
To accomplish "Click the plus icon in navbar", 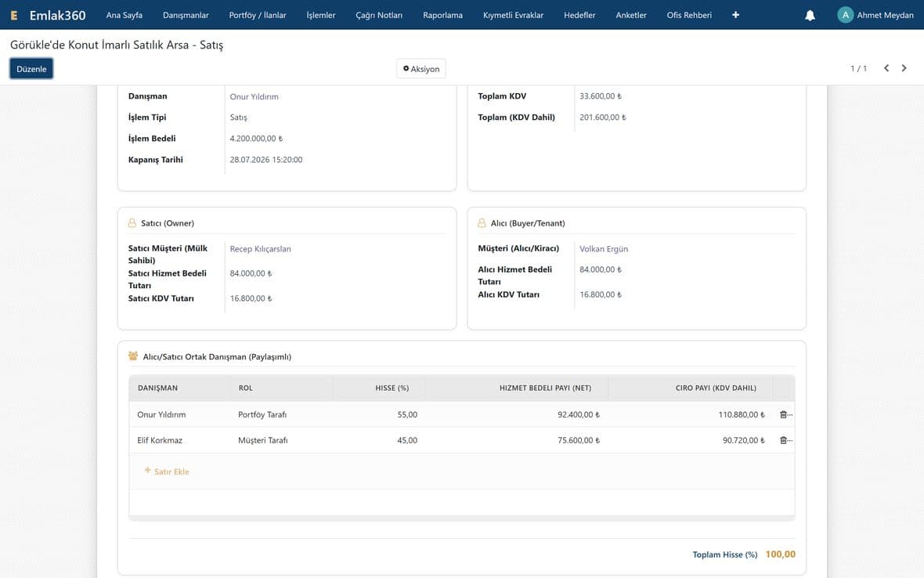I will [735, 15].
